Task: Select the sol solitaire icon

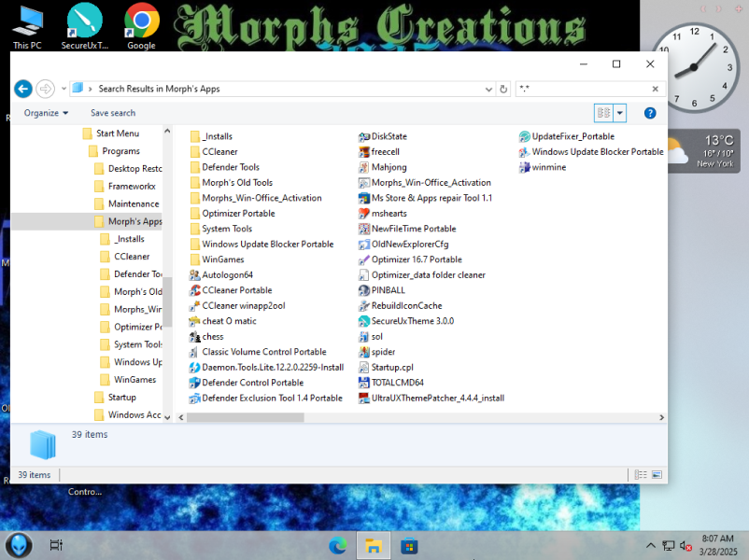Action: (x=364, y=337)
